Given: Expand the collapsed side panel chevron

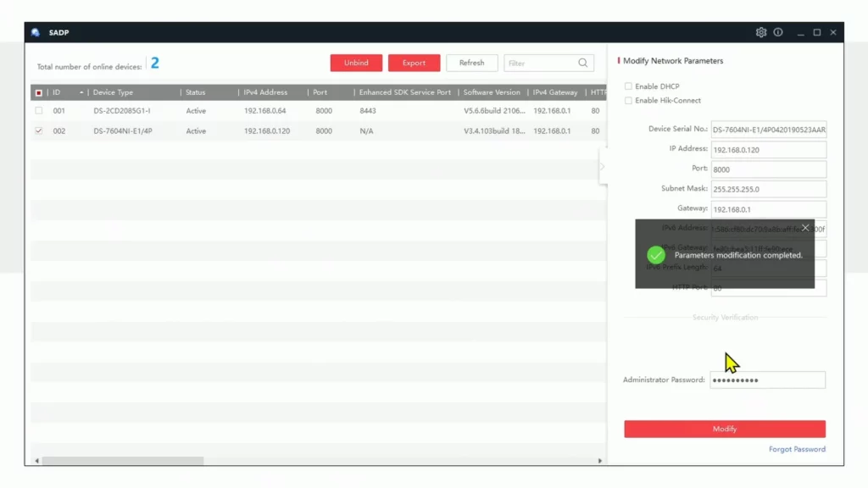Looking at the screenshot, I should click(x=604, y=168).
